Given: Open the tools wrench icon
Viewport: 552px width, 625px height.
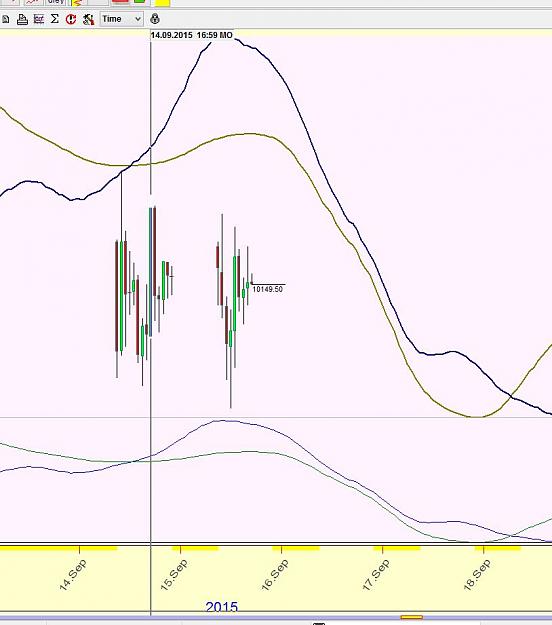Looking at the screenshot, I should pyautogui.click(x=88, y=19).
